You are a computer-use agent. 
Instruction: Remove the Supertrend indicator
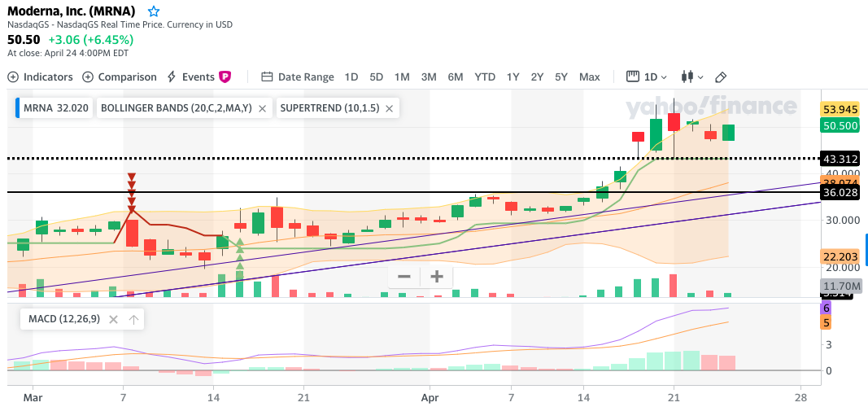click(x=389, y=108)
